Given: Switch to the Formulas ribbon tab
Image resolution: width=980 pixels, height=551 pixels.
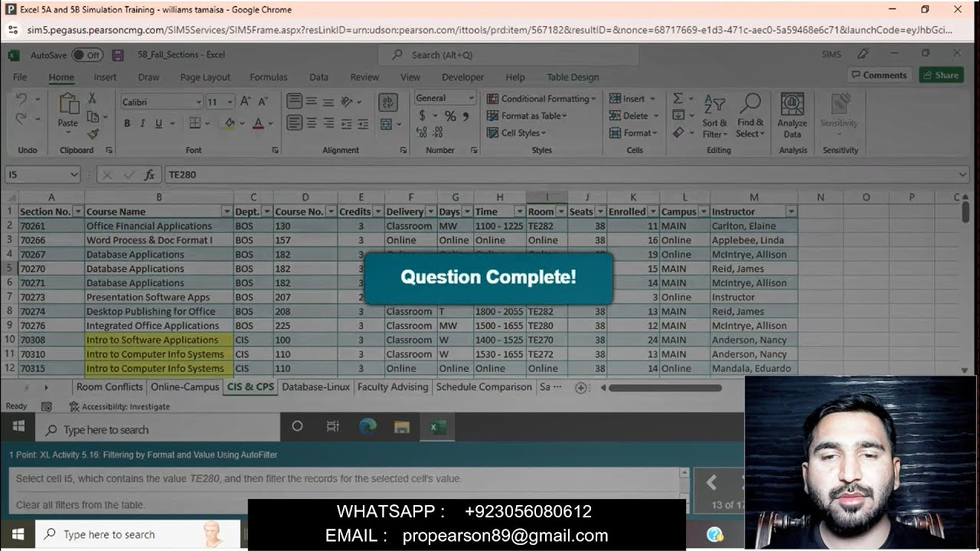Looking at the screenshot, I should click(x=269, y=77).
